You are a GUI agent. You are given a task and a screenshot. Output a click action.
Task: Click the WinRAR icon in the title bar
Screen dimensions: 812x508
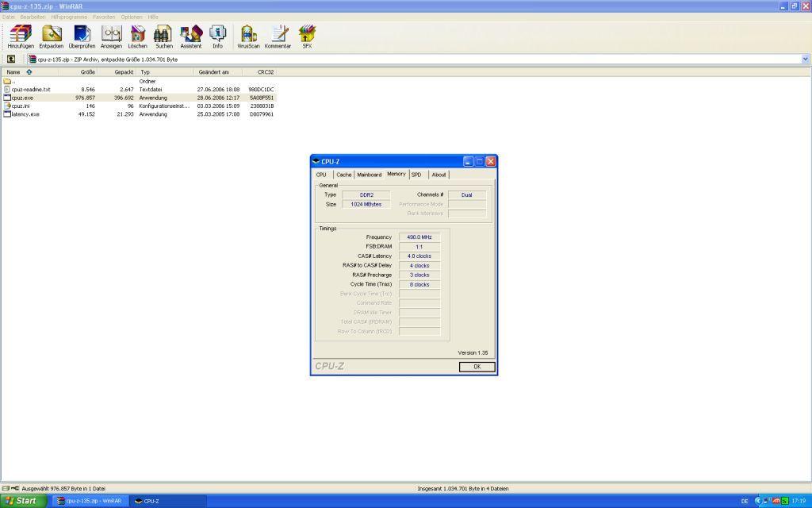6,6
